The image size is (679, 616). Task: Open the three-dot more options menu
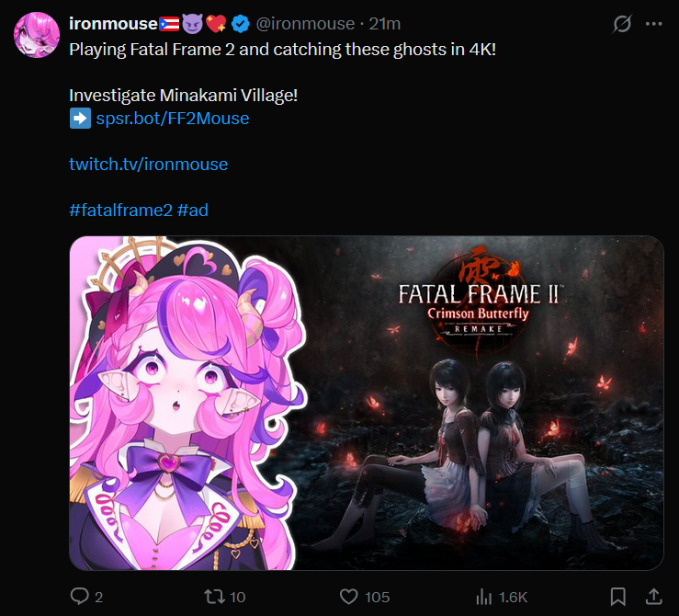point(654,24)
